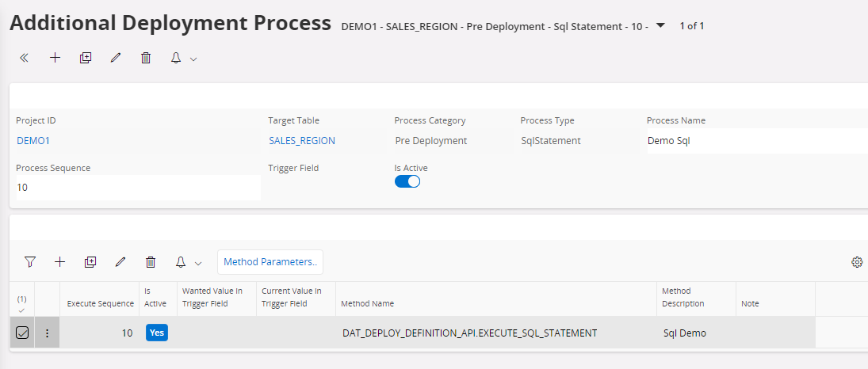Click the list toolbar pencil edit icon

[x=120, y=262]
